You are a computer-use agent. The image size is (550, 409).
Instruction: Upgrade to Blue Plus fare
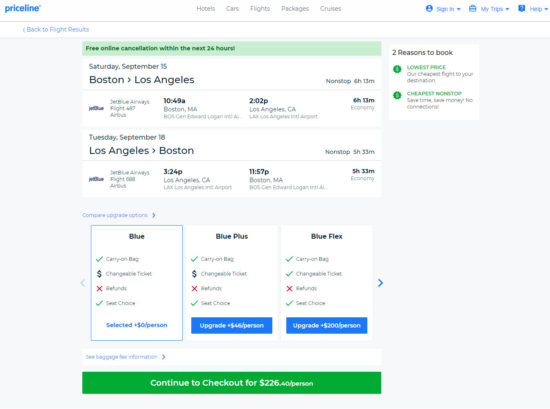(232, 326)
